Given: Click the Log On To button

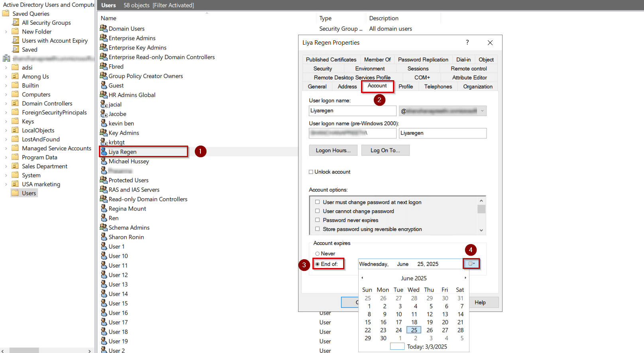Looking at the screenshot, I should point(385,150).
